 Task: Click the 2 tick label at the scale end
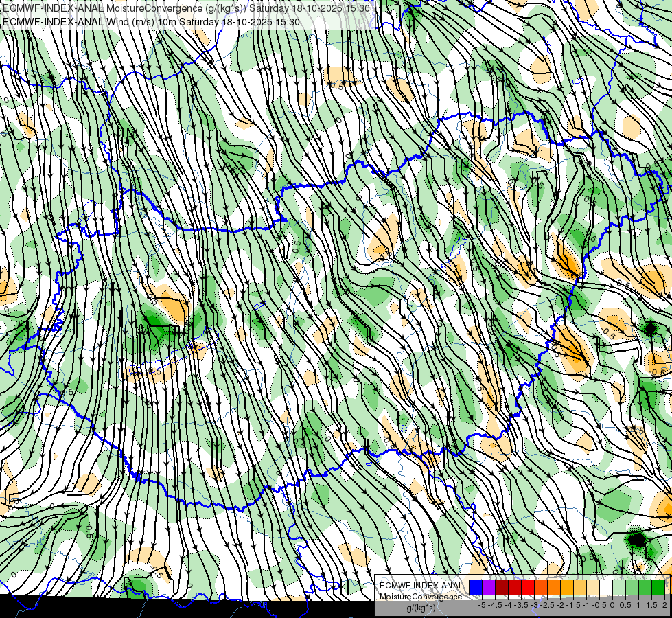(x=664, y=605)
